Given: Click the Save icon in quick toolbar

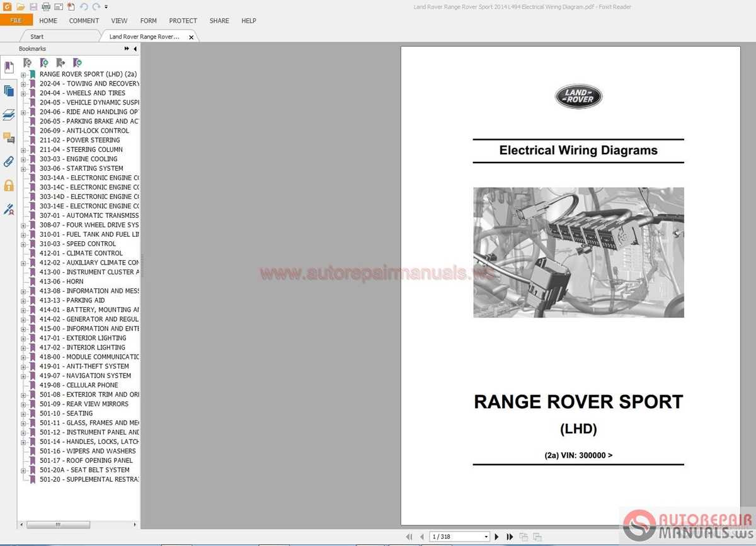Looking at the screenshot, I should [33, 7].
